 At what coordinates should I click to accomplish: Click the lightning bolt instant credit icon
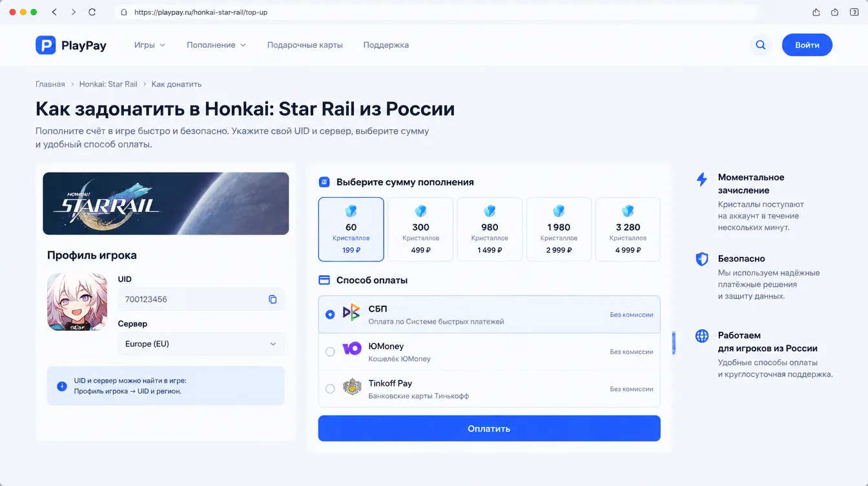point(701,180)
